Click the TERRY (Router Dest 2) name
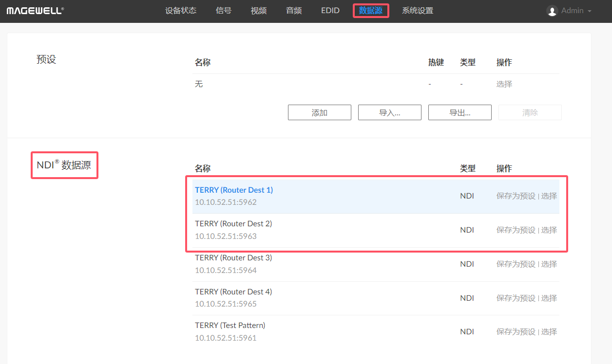Image resolution: width=612 pixels, height=364 pixels. [233, 224]
